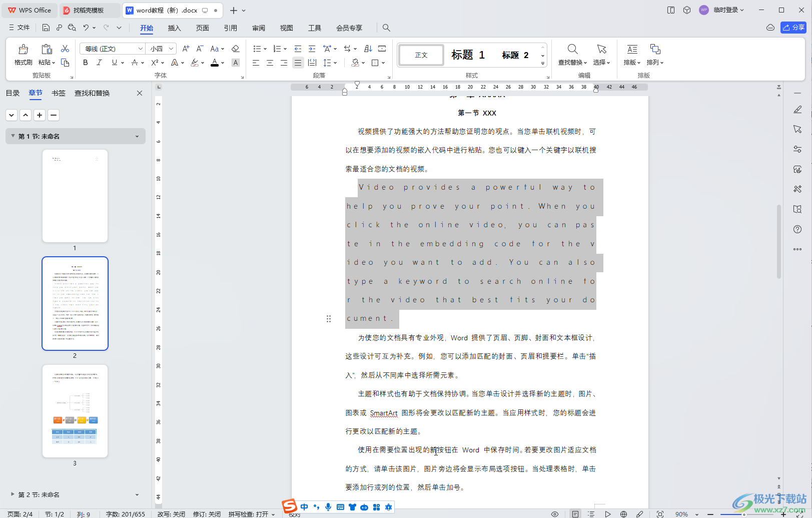812x518 pixels.
Task: Click the delete section minus icon
Action: point(54,115)
